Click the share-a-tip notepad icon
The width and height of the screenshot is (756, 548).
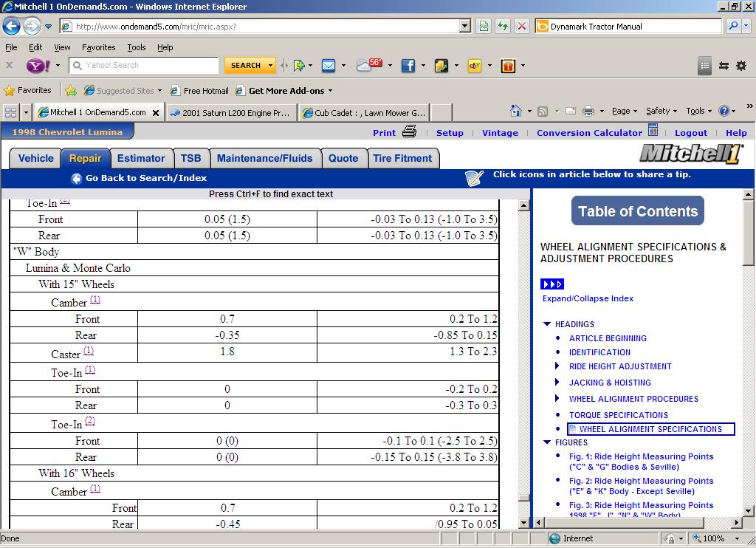[x=474, y=178]
